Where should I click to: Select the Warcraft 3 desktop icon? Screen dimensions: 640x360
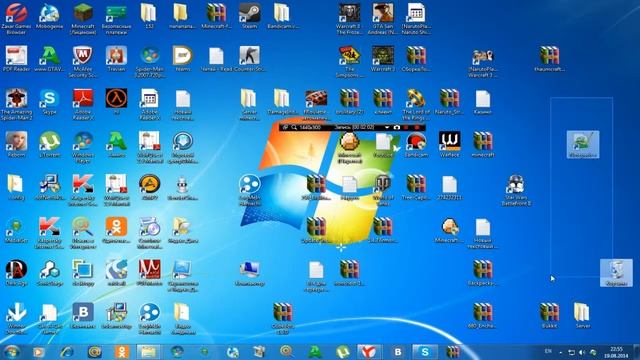pos(383,59)
